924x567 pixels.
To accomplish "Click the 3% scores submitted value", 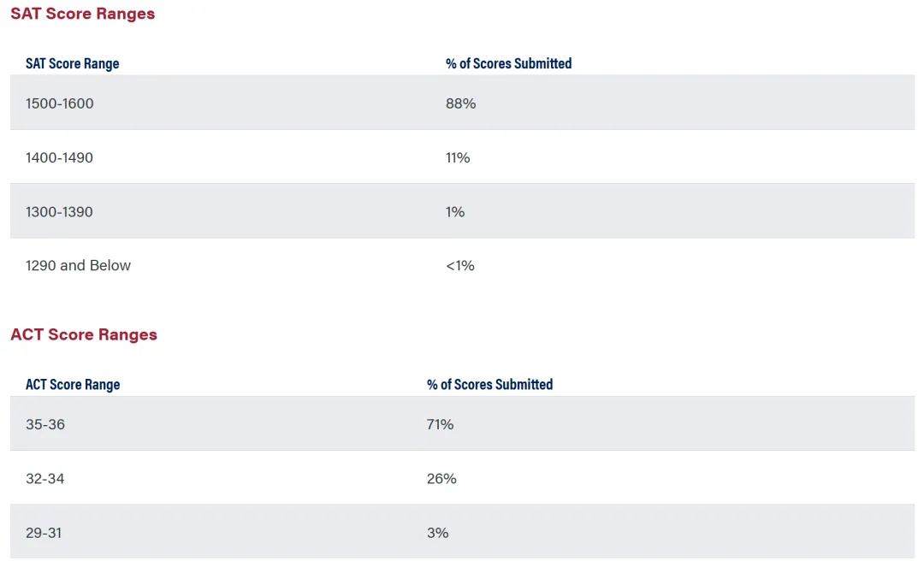I will point(437,533).
